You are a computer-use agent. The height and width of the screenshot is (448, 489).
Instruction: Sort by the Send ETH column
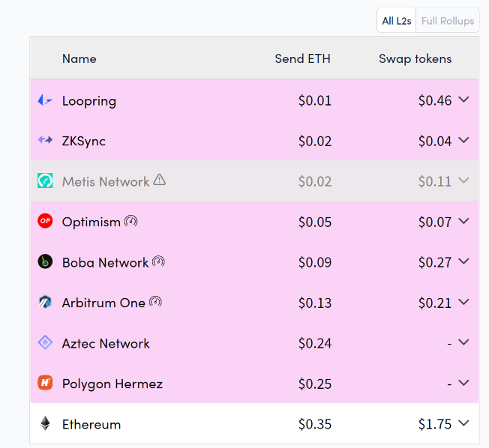point(302,58)
